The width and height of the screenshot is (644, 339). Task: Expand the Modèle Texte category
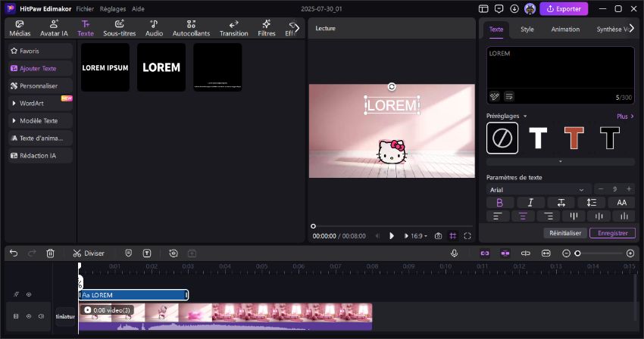(x=40, y=120)
